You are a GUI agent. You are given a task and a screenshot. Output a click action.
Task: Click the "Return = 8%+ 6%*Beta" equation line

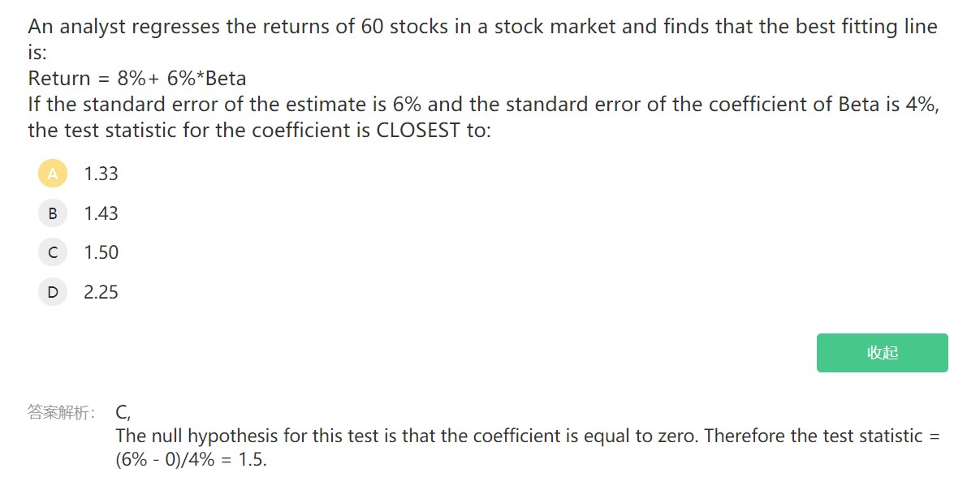click(x=137, y=79)
